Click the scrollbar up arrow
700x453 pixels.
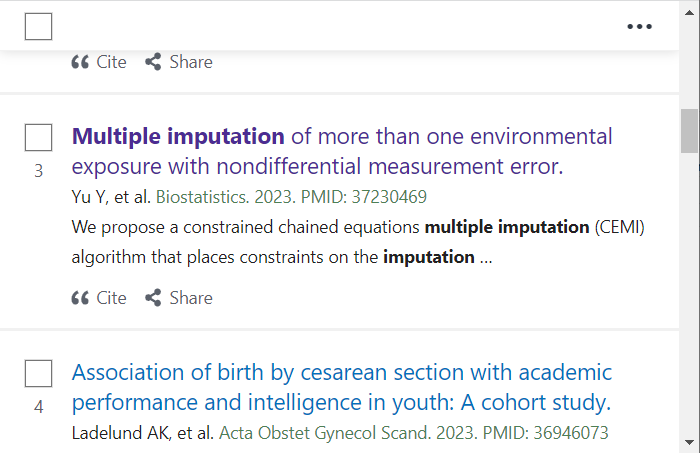[x=689, y=12]
